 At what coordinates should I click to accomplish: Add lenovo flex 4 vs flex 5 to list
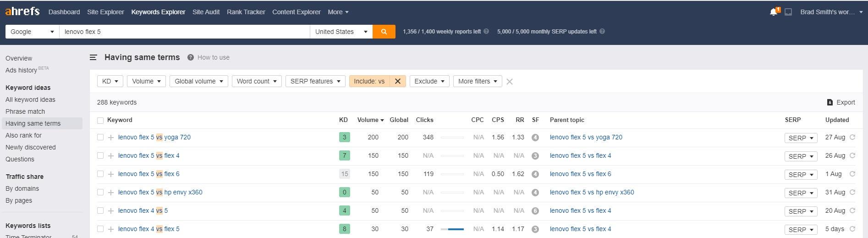click(x=111, y=229)
